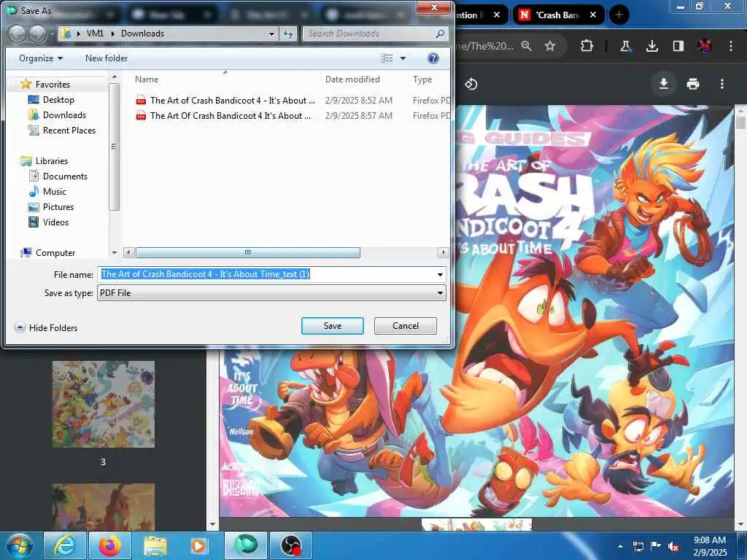Select Desktop under Favorites
This screenshot has height=560, width=747.
point(58,99)
